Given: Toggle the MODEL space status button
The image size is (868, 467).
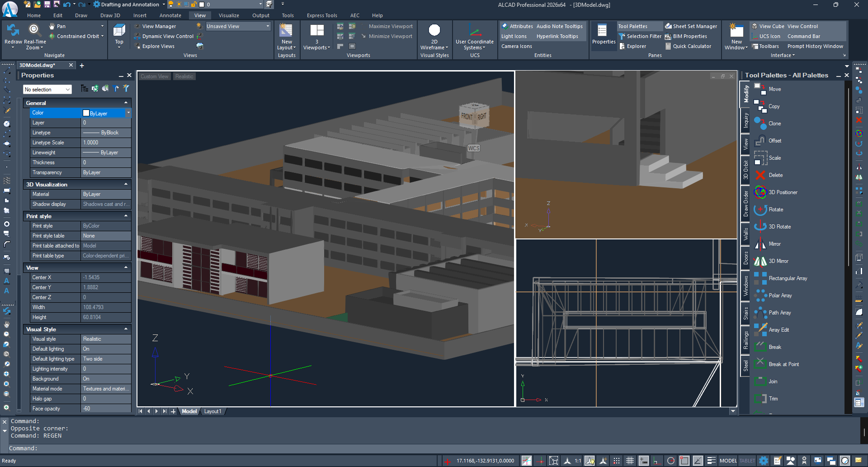Looking at the screenshot, I should [728, 461].
